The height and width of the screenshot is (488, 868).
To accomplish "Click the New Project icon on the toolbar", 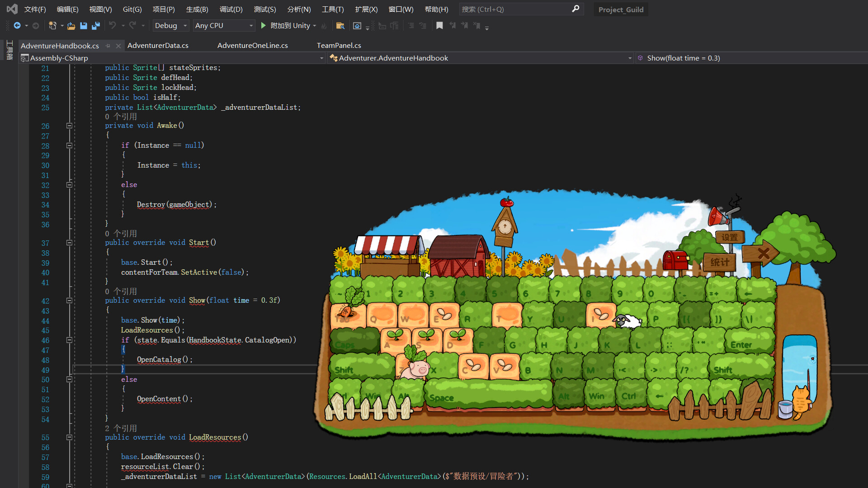I will (53, 26).
